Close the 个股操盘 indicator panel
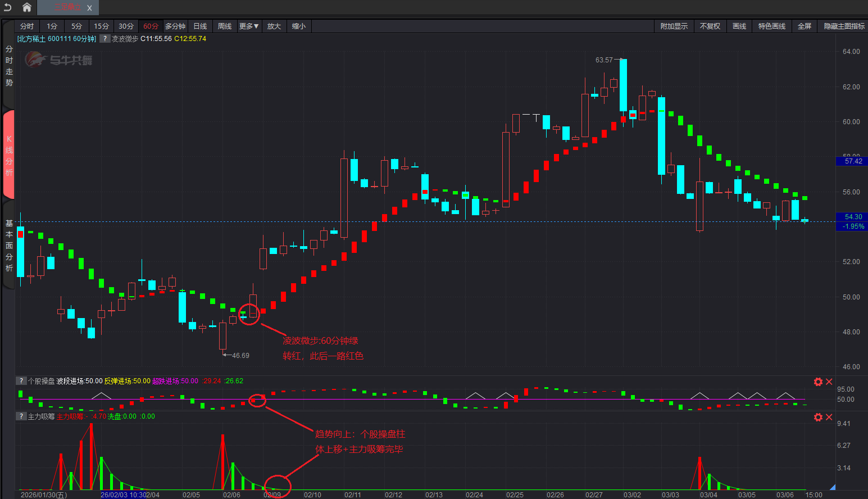This screenshot has width=868, height=499. [x=829, y=382]
